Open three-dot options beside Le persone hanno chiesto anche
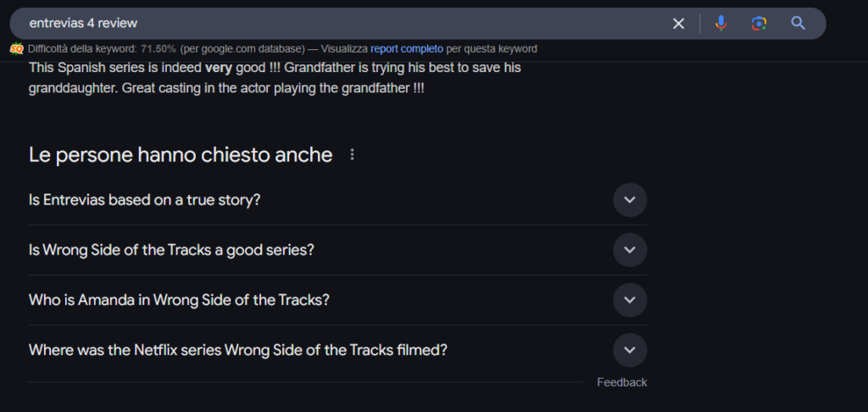Screen dimensions: 868x412 pos(352,155)
